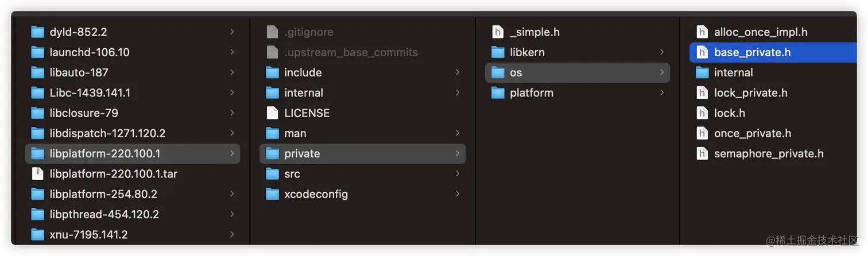The height and width of the screenshot is (256, 868).
Task: Click the libkern folder icon
Action: tap(498, 52)
